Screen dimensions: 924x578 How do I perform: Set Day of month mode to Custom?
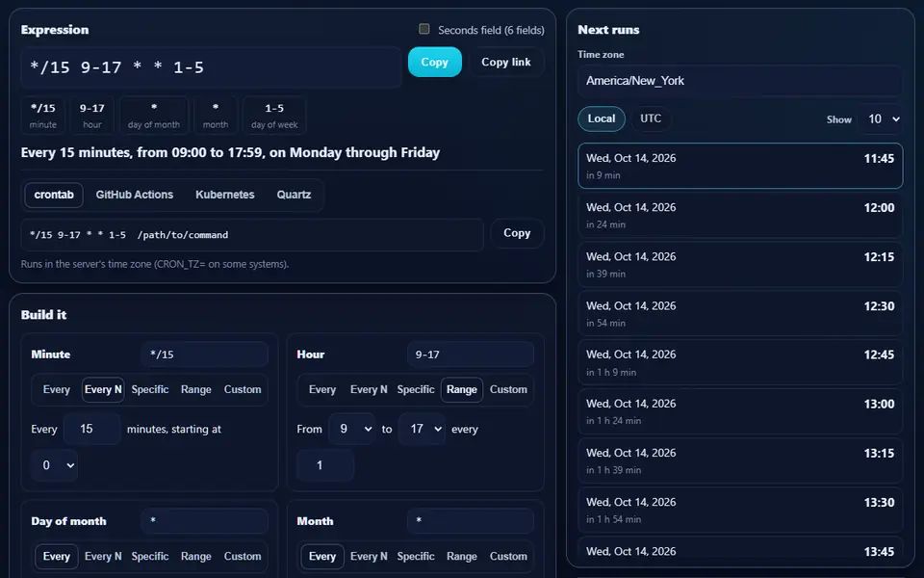[x=243, y=556]
